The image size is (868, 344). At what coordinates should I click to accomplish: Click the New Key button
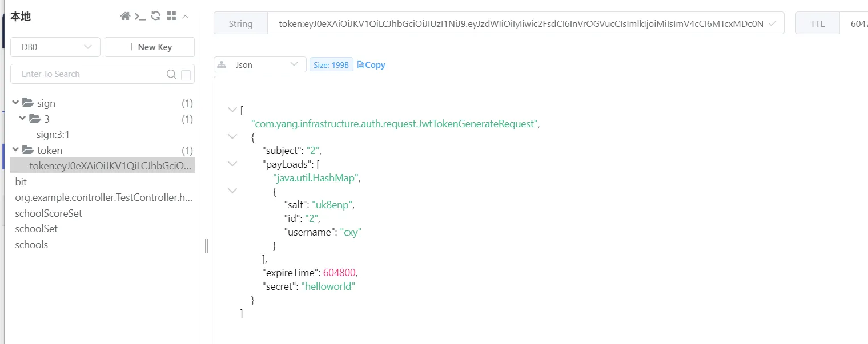(150, 47)
